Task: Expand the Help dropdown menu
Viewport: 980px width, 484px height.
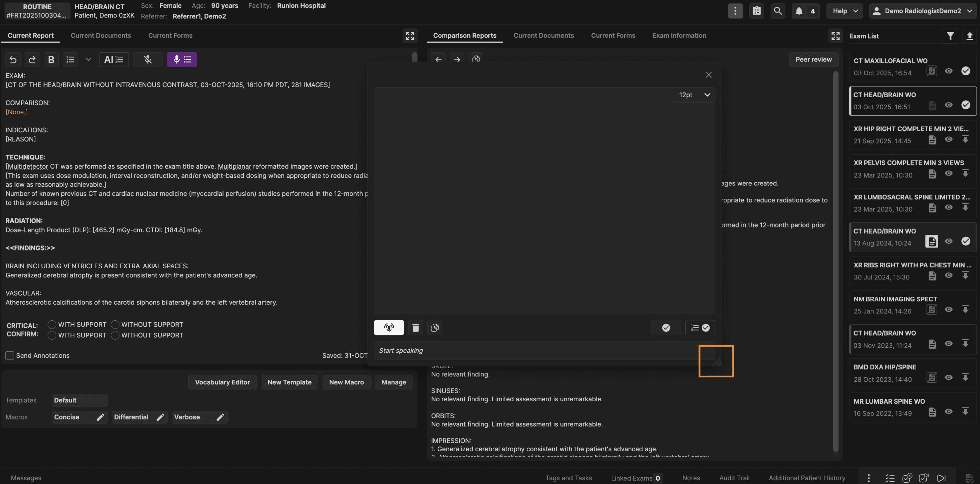Action: click(844, 11)
